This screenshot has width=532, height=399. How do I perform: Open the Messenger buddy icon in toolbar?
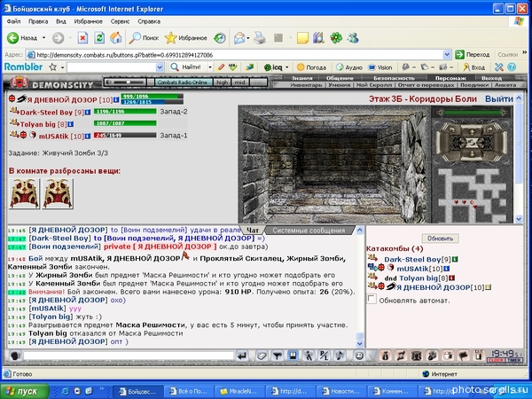[353, 38]
